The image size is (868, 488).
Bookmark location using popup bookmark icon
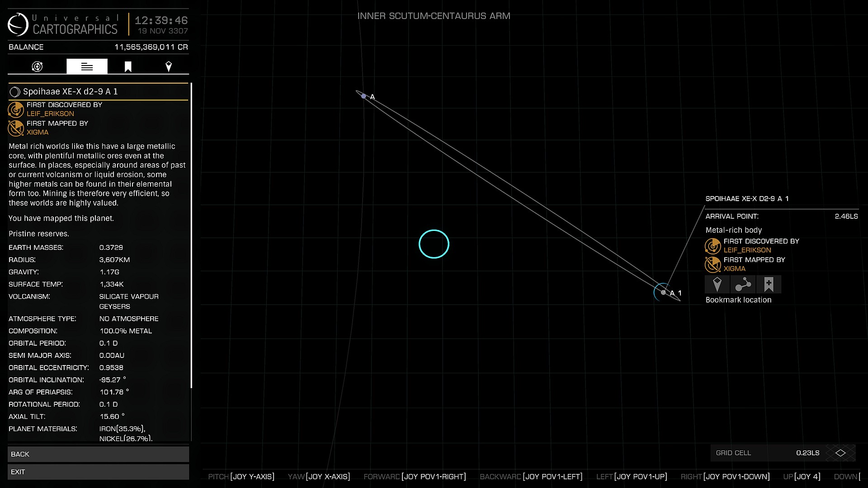click(769, 284)
